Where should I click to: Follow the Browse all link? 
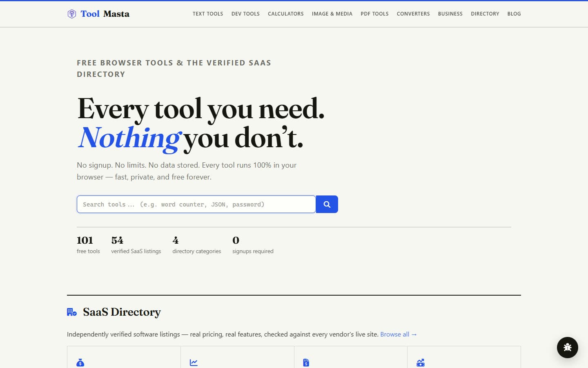399,334
